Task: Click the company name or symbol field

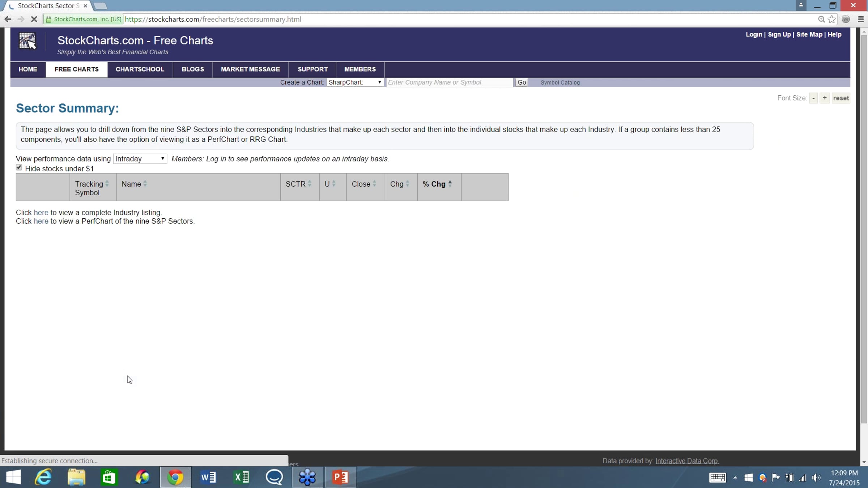Action: pyautogui.click(x=450, y=82)
